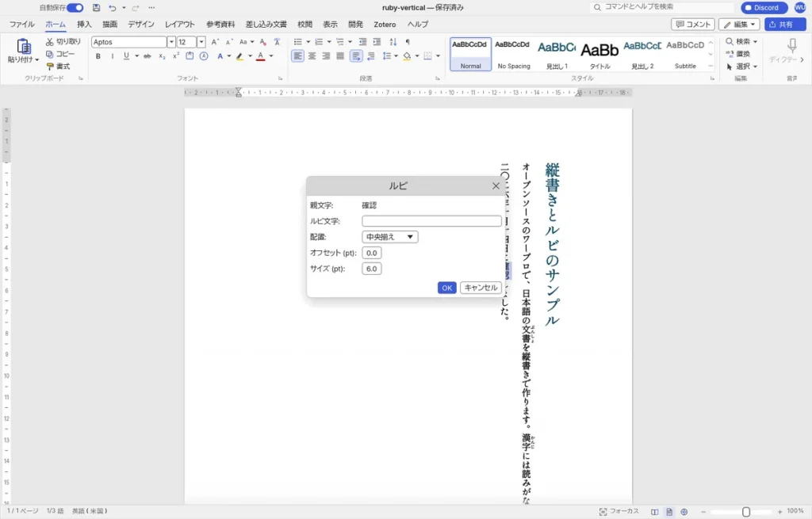Click the Copy icon in clipboard group
This screenshot has height=519, width=812.
pyautogui.click(x=50, y=54)
